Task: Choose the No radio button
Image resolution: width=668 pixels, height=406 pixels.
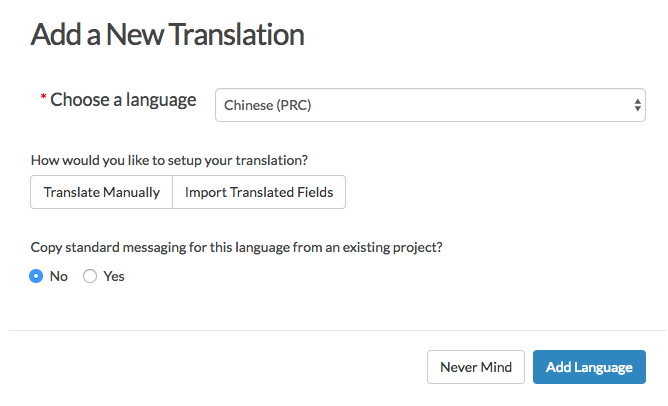Action: tap(37, 276)
